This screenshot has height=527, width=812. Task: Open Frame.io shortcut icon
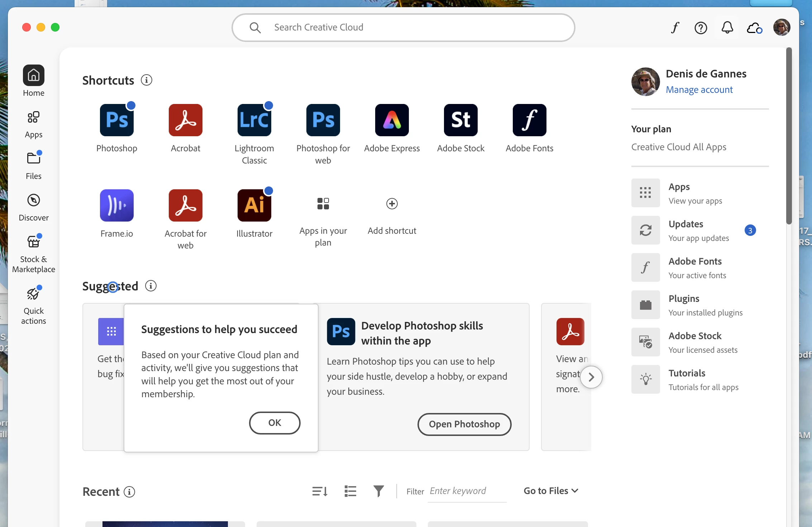click(x=116, y=205)
